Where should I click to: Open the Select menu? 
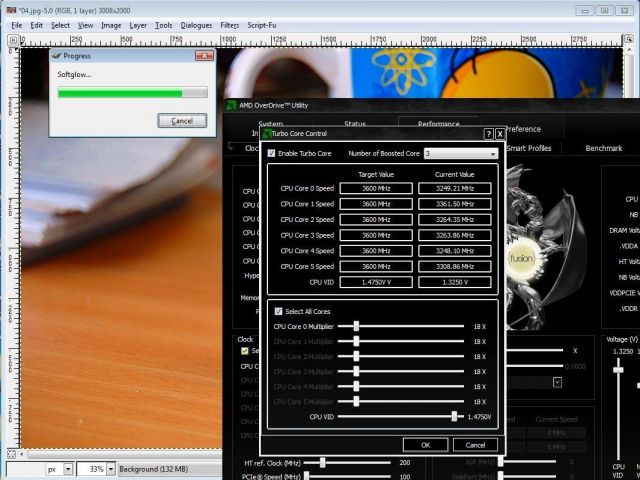pyautogui.click(x=60, y=25)
